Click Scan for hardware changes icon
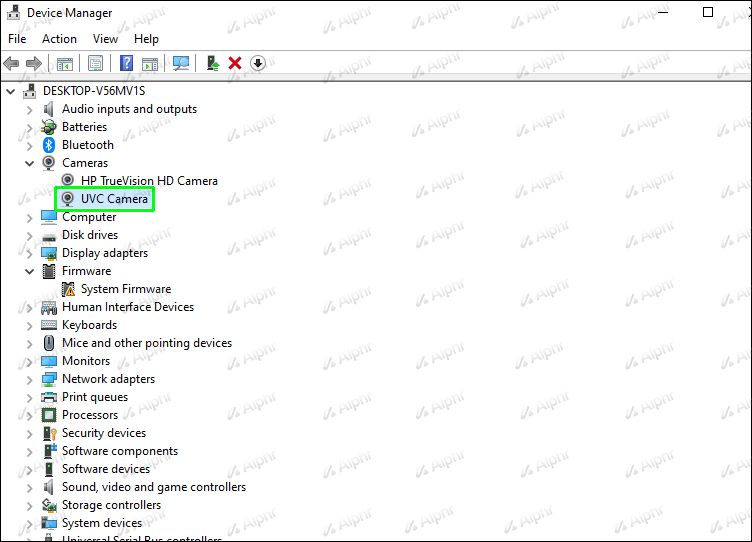Screen dimensions: 752x542 (181, 63)
